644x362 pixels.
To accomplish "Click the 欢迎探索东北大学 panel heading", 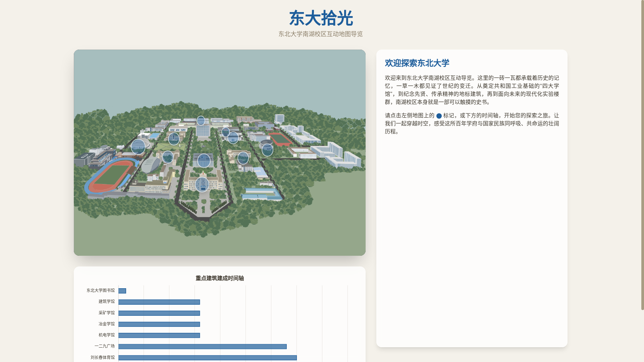I will [x=417, y=63].
